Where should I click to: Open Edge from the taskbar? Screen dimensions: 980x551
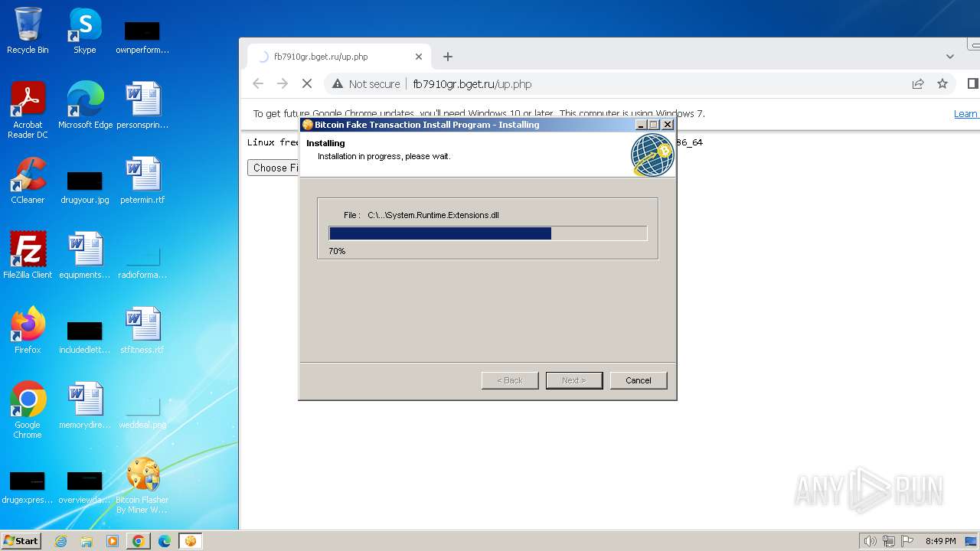point(164,541)
